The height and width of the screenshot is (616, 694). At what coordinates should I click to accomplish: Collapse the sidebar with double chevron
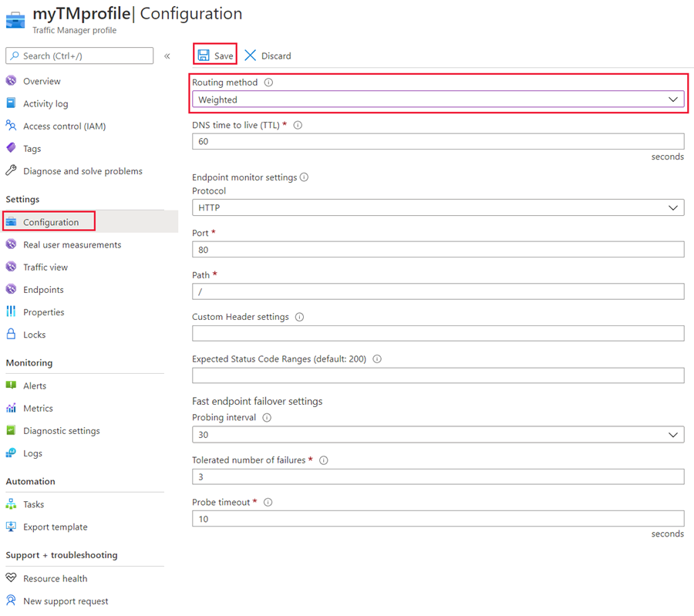coord(167,56)
